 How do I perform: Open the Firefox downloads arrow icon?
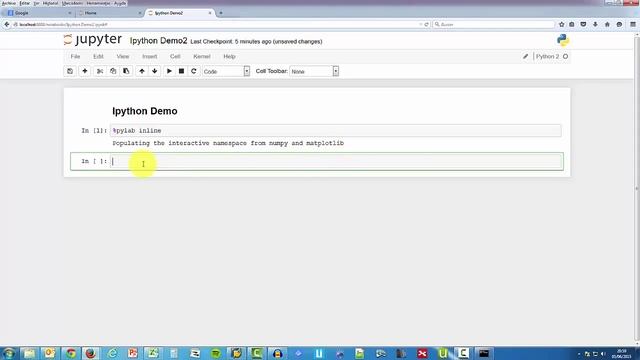point(595,24)
